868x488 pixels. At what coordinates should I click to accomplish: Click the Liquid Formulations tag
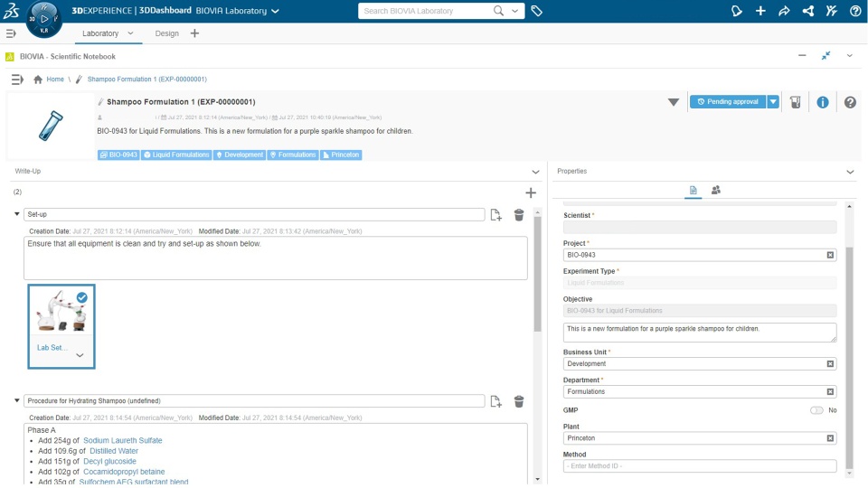(176, 155)
